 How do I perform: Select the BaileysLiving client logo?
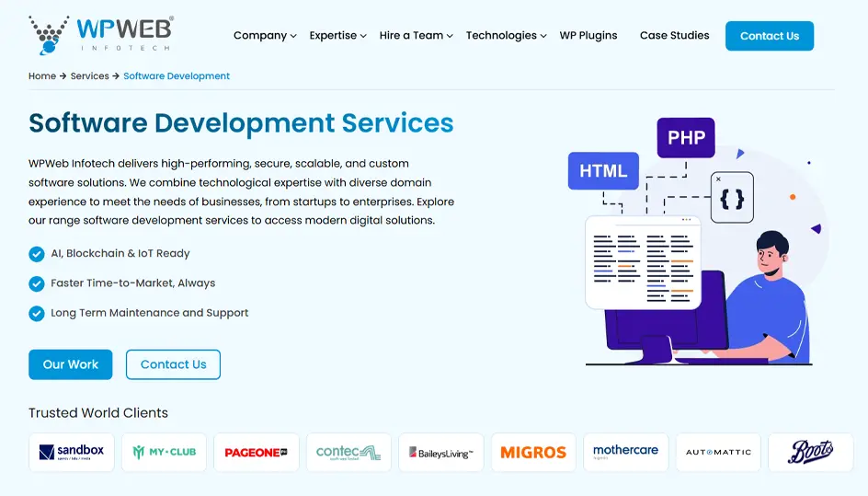point(441,452)
